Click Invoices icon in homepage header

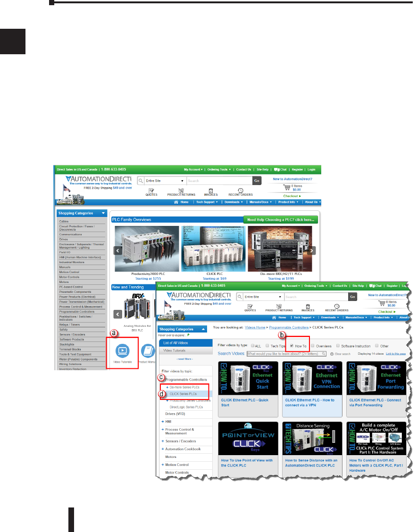click(211, 191)
